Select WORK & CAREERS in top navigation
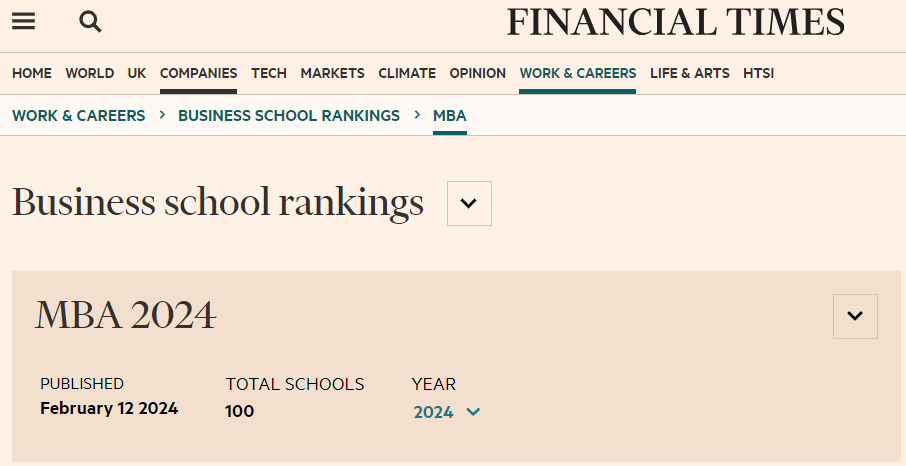The width and height of the screenshot is (906, 466). click(x=578, y=73)
